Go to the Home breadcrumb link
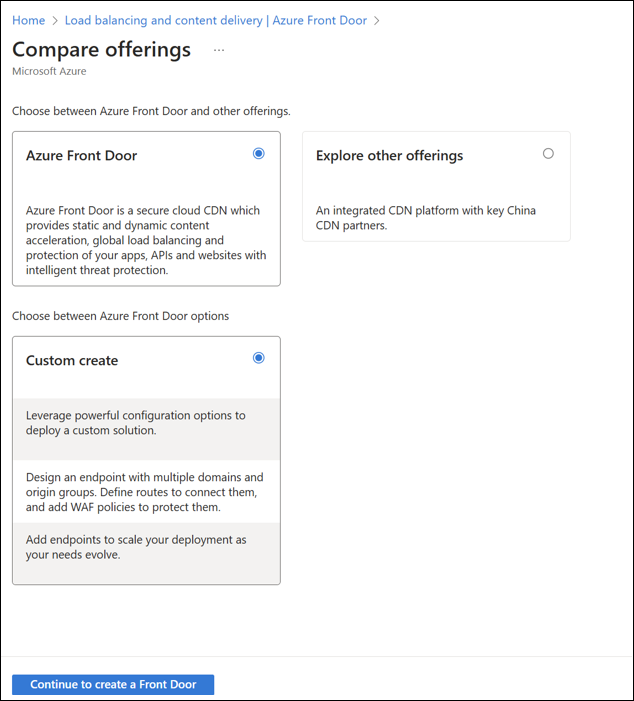The height and width of the screenshot is (701, 634). [x=28, y=20]
